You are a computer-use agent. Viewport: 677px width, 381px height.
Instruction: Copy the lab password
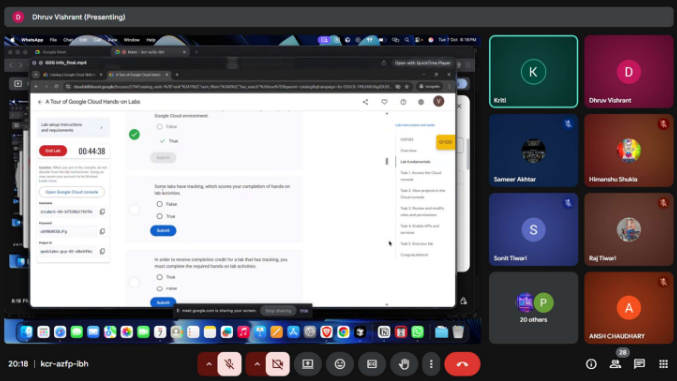coord(102,232)
